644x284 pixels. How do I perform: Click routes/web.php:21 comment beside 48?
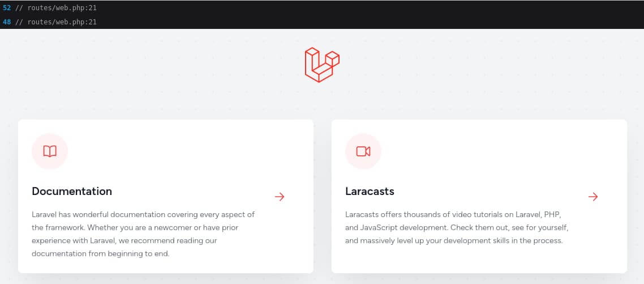pos(55,22)
